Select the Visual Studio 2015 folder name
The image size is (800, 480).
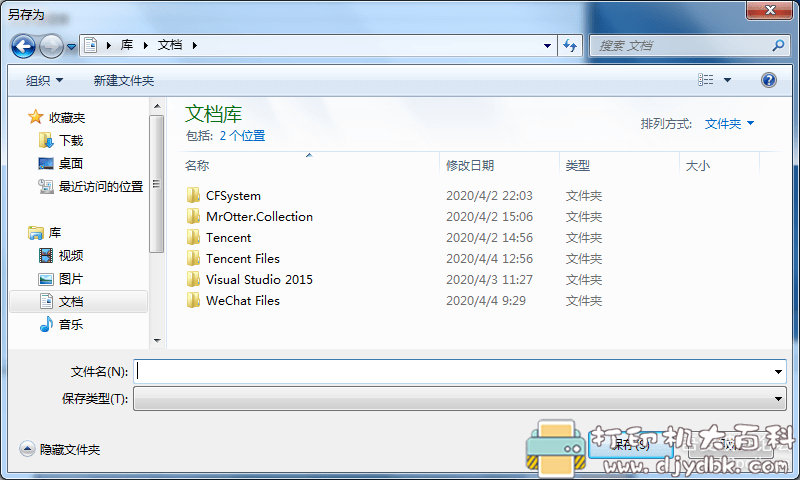(x=259, y=280)
